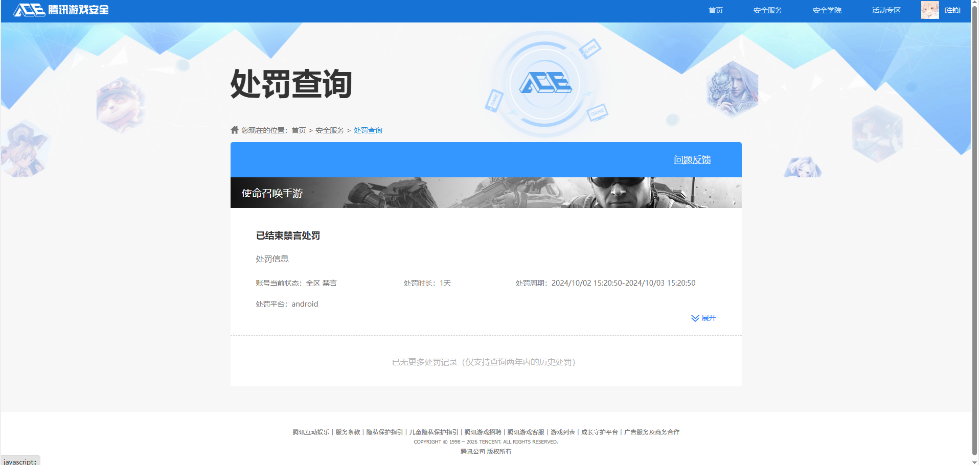Open 服务条款 footer link

[348, 432]
